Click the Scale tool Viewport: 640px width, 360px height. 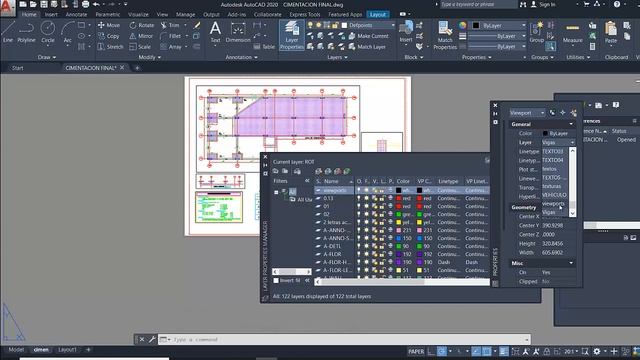140,47
